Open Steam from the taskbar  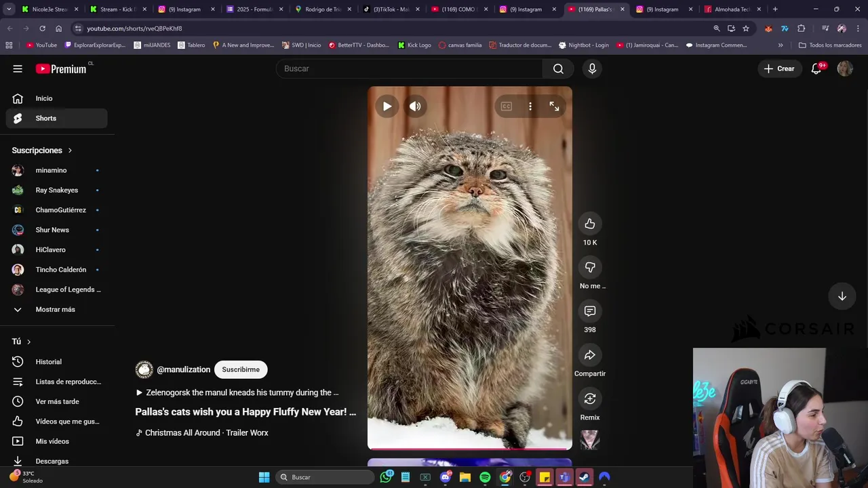click(x=584, y=477)
